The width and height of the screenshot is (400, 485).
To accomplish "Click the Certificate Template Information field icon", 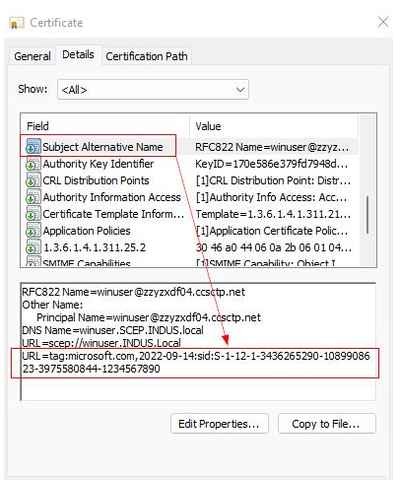I will (33, 214).
